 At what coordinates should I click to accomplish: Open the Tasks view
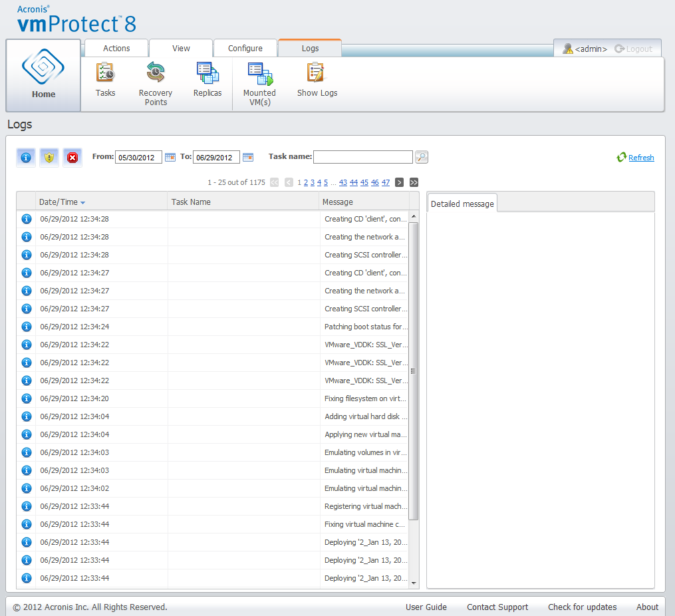105,80
